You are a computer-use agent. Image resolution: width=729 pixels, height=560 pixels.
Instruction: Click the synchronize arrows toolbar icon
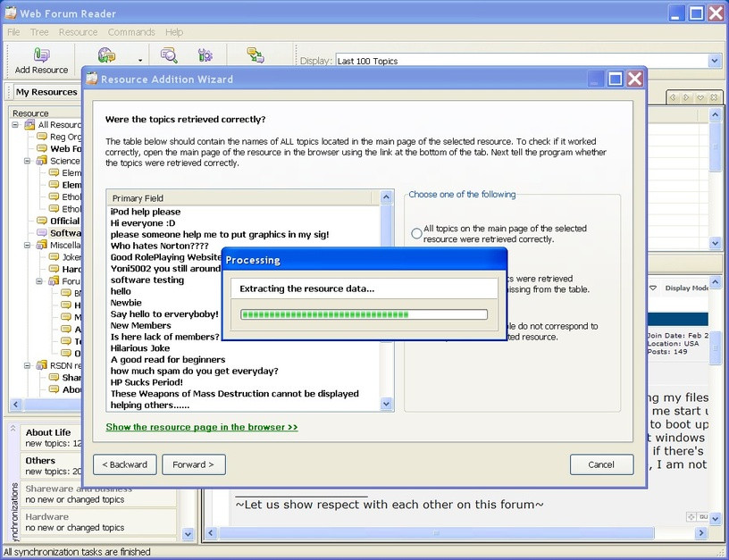(x=256, y=55)
